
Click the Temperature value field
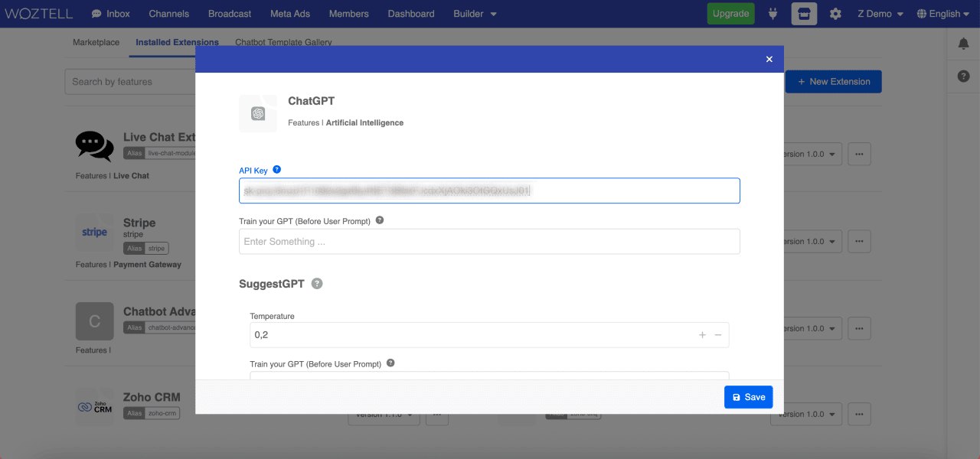(489, 335)
